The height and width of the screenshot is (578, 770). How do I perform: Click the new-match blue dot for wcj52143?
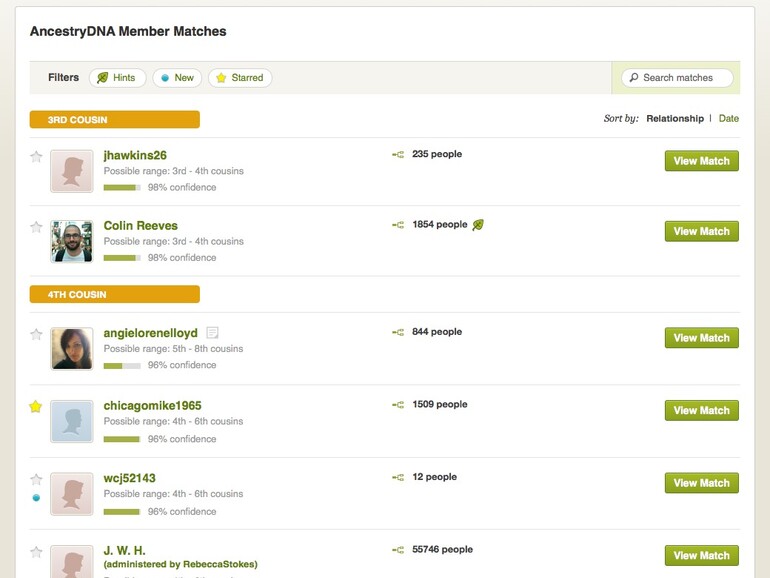click(x=36, y=497)
